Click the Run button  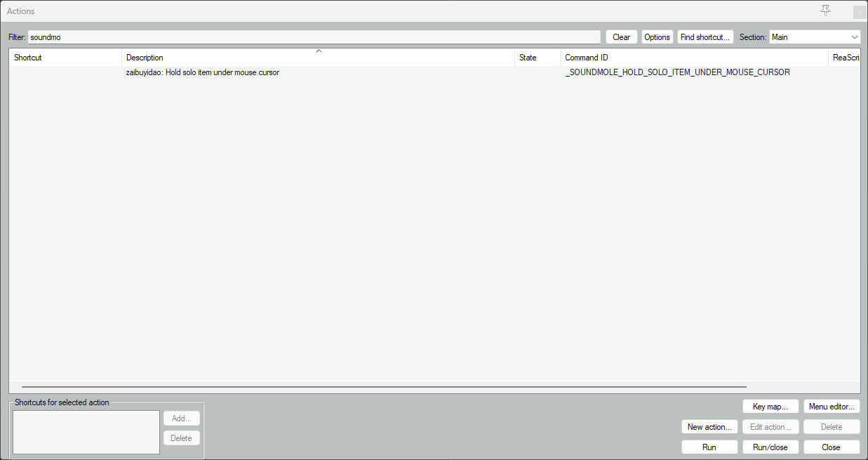(x=709, y=447)
